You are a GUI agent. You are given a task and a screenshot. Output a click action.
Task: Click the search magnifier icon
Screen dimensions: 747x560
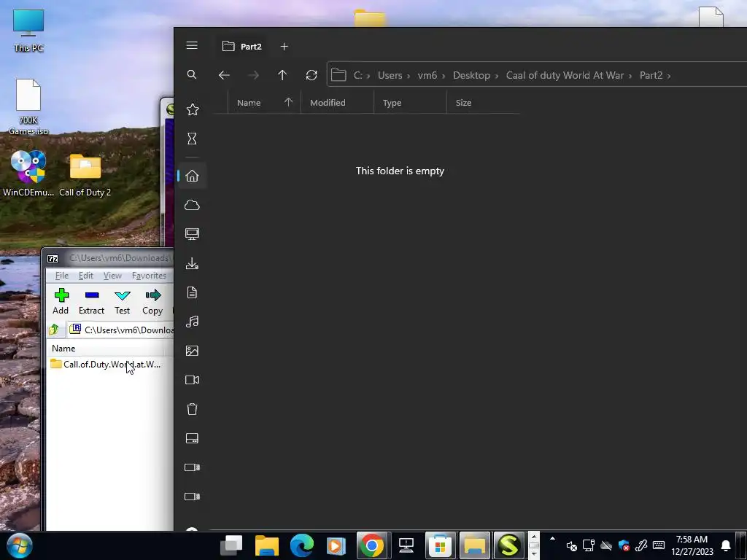(x=192, y=74)
